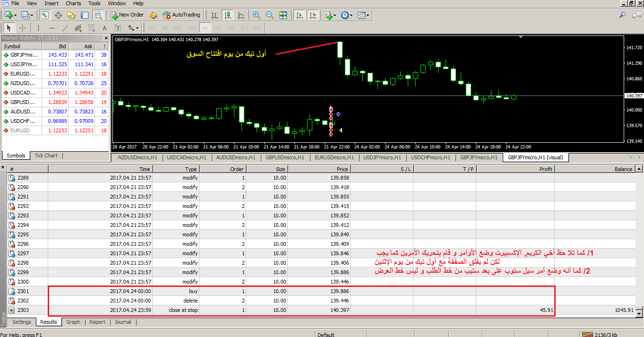Click the Tile Windows icon
The image size is (644, 337).
coord(283,15)
